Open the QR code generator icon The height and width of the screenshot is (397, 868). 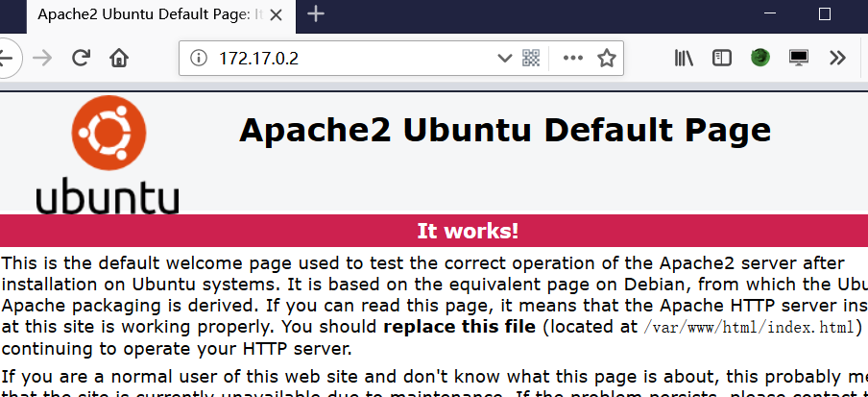531,58
